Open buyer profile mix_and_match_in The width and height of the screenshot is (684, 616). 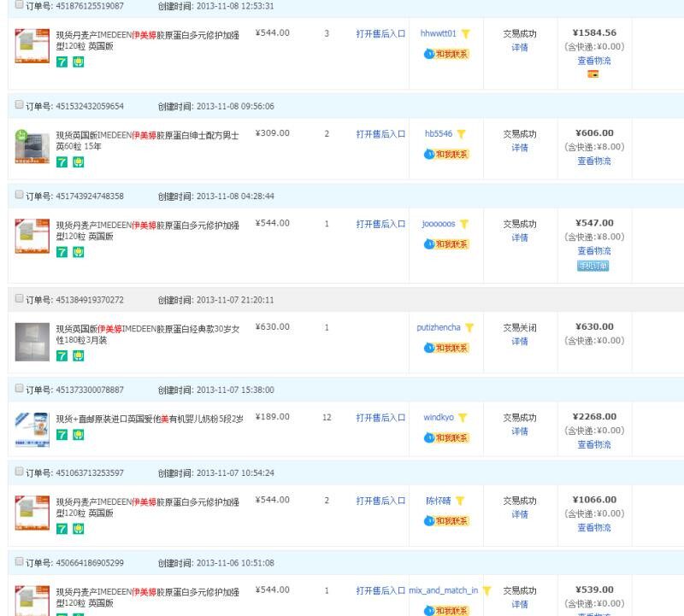(x=444, y=590)
